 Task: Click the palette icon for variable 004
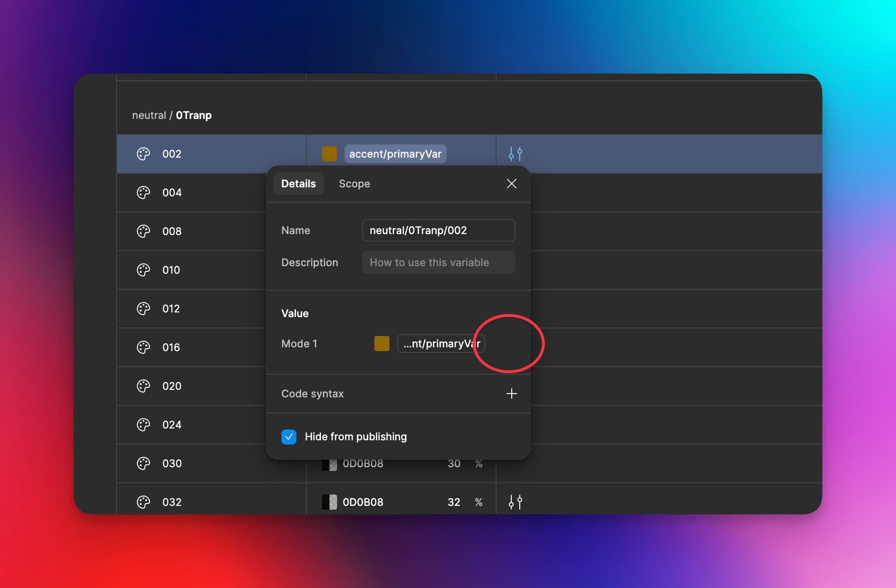pyautogui.click(x=144, y=193)
